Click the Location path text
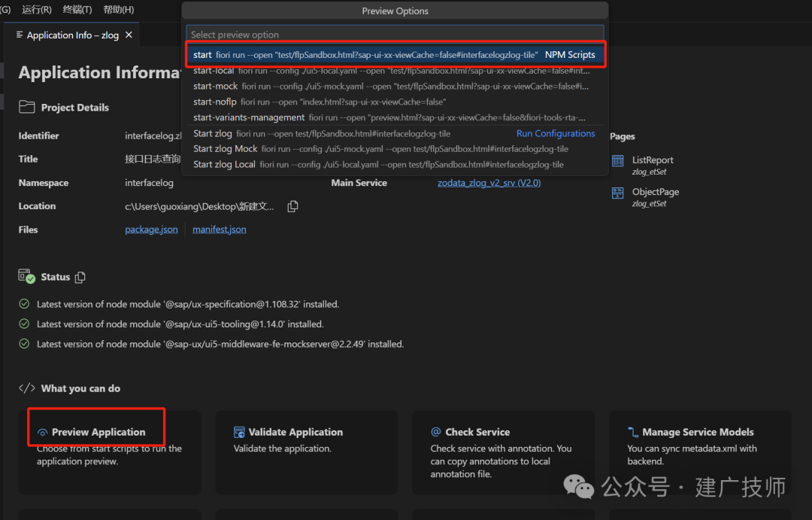The image size is (812, 520). (199, 206)
